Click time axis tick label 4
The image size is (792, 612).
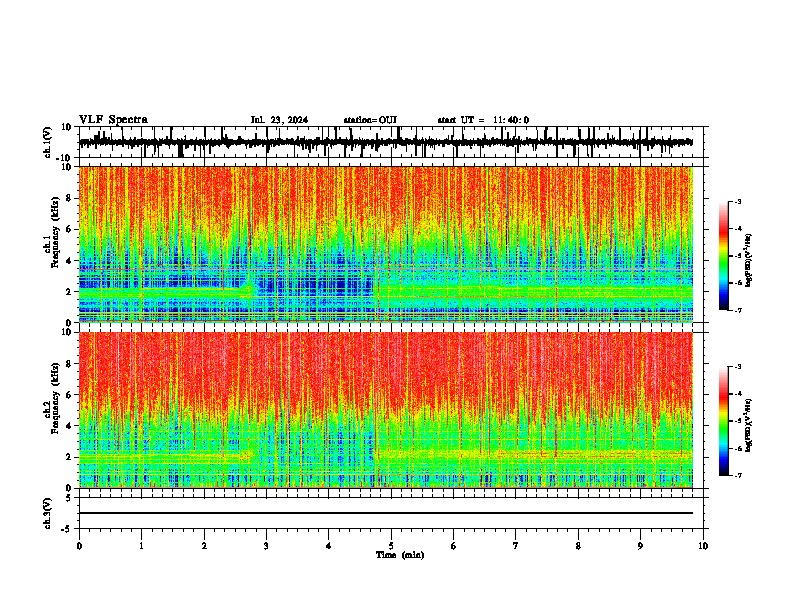point(329,546)
